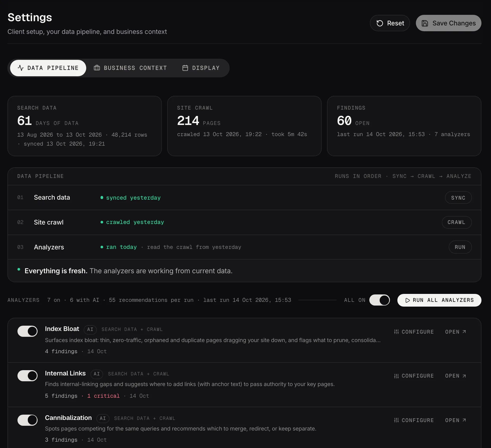
Task: Click Run button in Analyzers row
Action: tap(460, 247)
